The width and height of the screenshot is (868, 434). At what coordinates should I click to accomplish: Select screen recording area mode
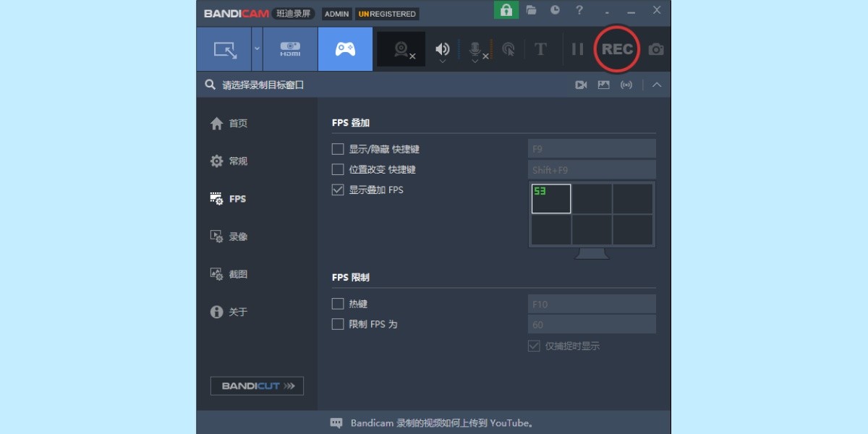click(225, 48)
